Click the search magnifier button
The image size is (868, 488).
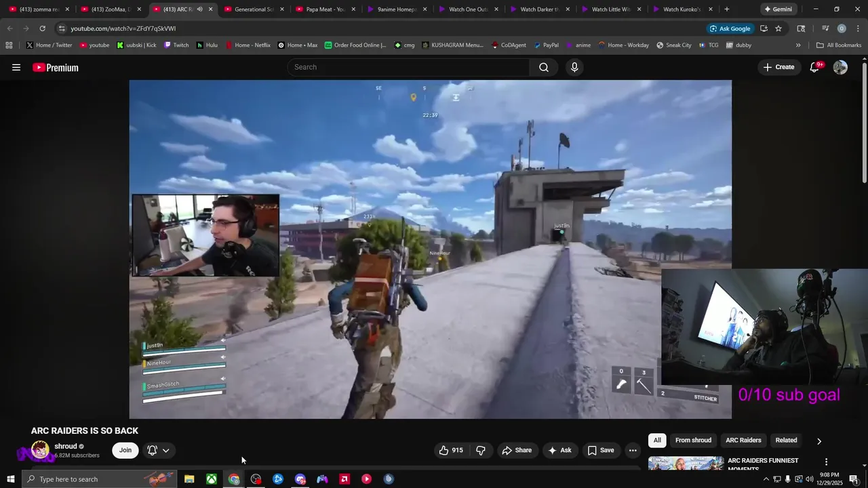(544, 67)
